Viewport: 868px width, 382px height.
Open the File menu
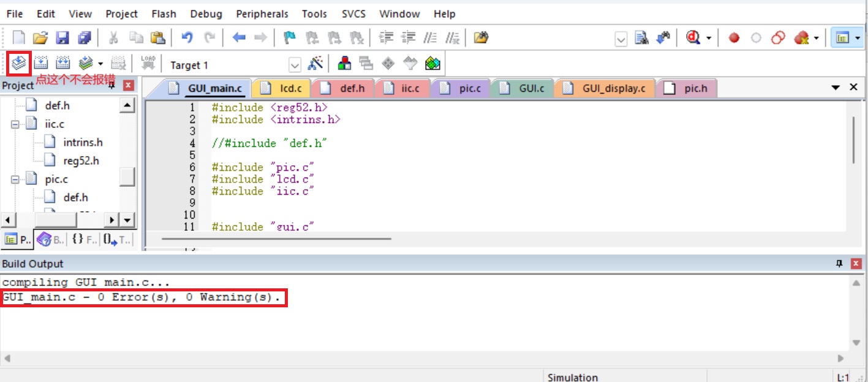point(15,13)
